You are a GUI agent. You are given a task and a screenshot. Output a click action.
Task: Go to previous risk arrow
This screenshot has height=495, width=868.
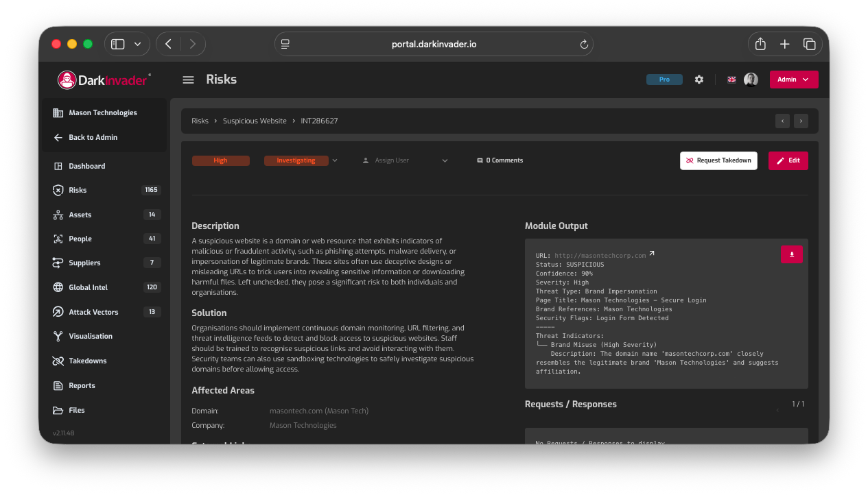[782, 121]
